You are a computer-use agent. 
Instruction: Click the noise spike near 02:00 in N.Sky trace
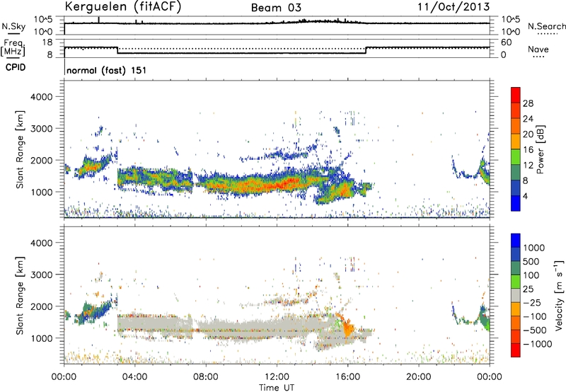(x=99, y=21)
